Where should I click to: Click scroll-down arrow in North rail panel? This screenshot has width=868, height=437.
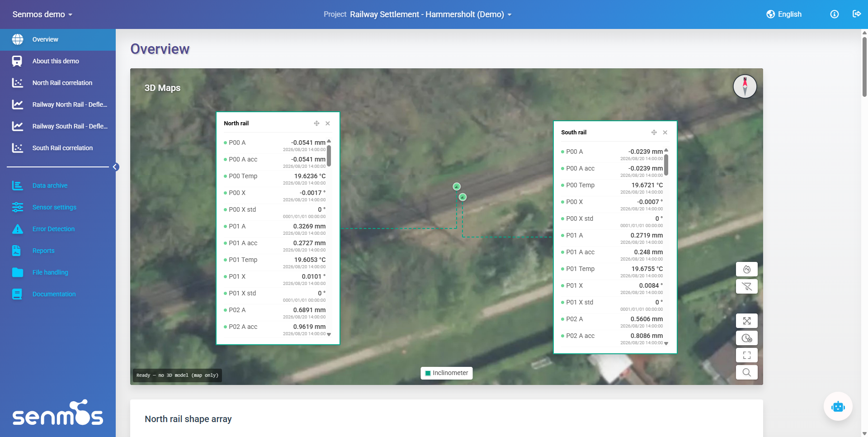pyautogui.click(x=329, y=334)
